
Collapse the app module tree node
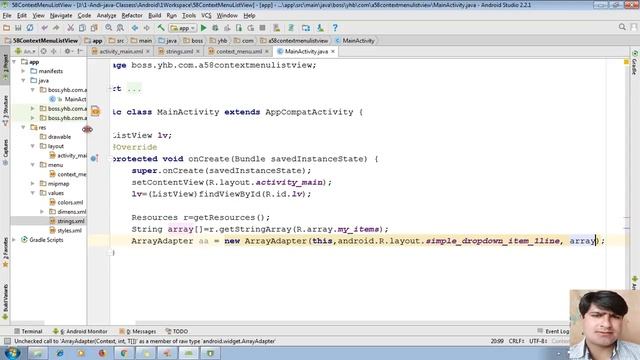pyautogui.click(x=14, y=62)
